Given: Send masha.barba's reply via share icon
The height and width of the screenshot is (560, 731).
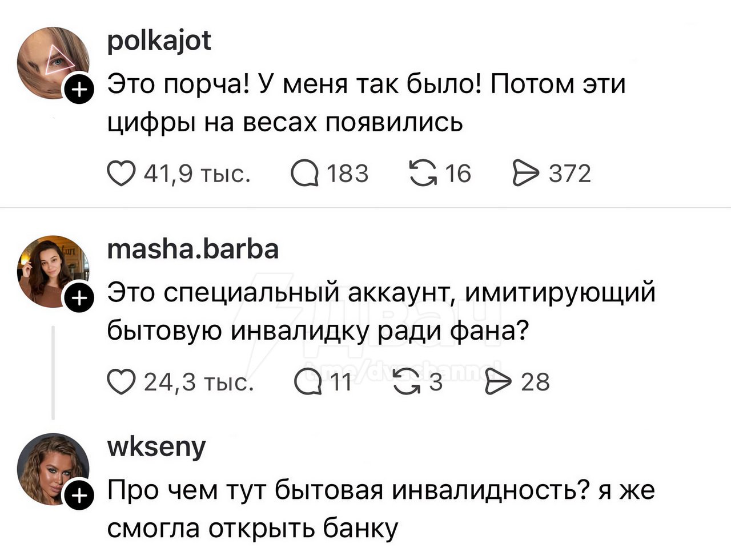Looking at the screenshot, I should (497, 382).
